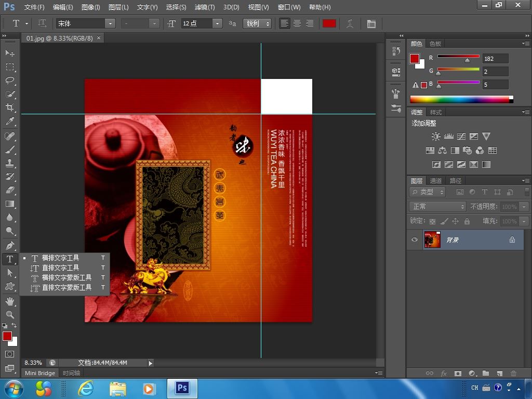The image size is (532, 399).
Task: Toggle lock image pixels brush icon
Action: pyautogui.click(x=444, y=221)
